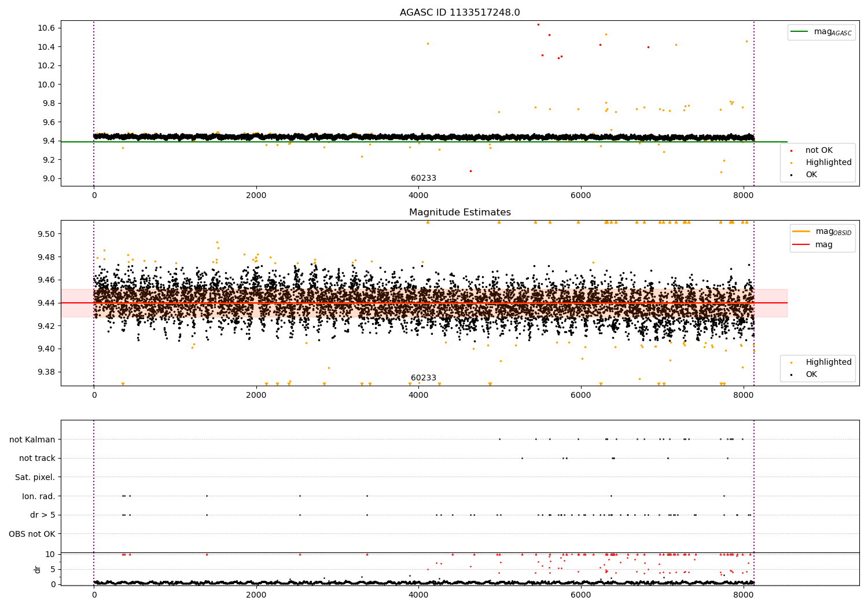This screenshot has height=608, width=868.
Task: Click the 9.44 y-axis tick label
Action: pos(47,303)
